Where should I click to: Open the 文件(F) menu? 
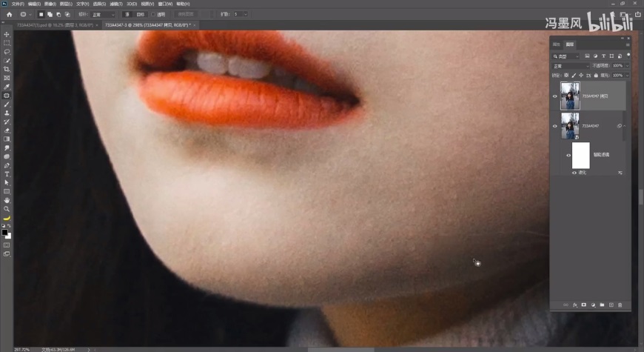tap(18, 4)
